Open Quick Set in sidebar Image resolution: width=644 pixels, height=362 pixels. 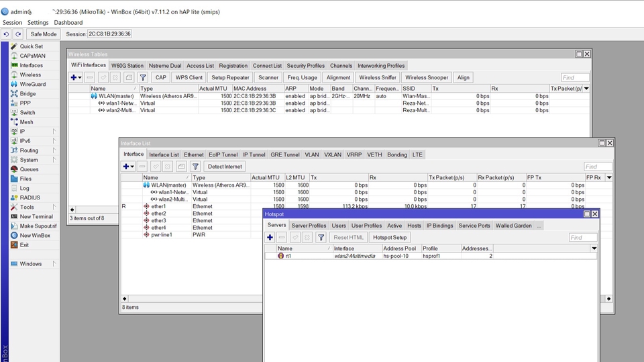(32, 46)
